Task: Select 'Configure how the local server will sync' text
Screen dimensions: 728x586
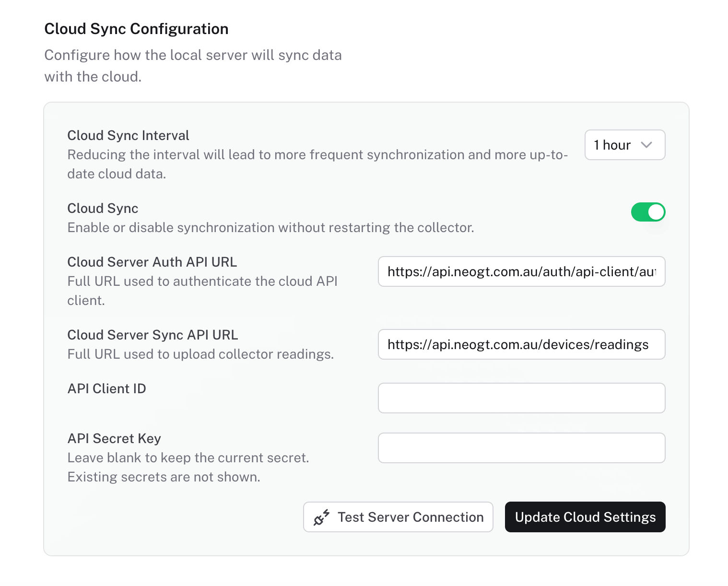Action: [193, 66]
